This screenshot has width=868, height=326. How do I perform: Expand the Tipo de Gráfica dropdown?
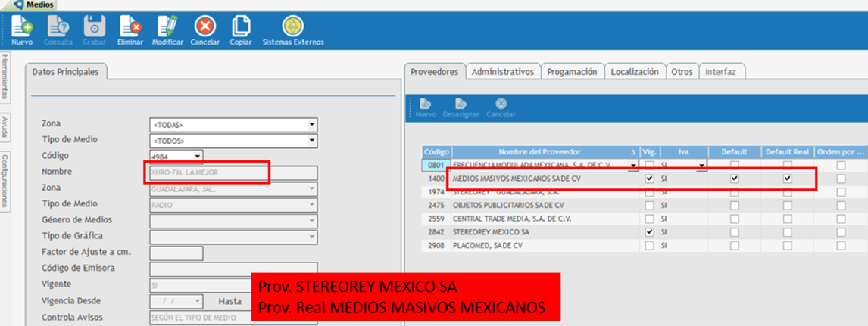(x=312, y=237)
